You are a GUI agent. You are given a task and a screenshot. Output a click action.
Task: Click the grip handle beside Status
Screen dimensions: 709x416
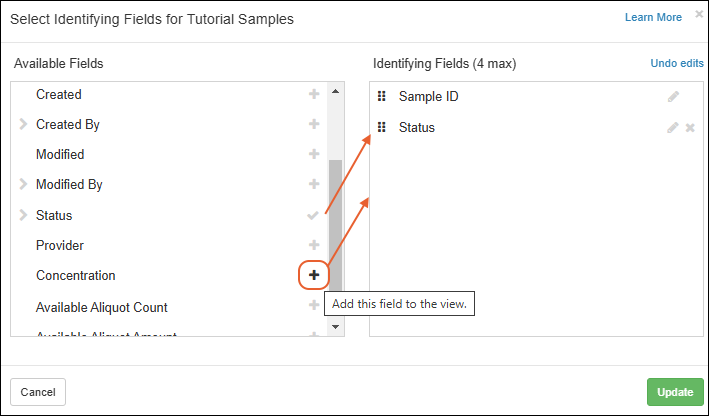click(x=382, y=128)
